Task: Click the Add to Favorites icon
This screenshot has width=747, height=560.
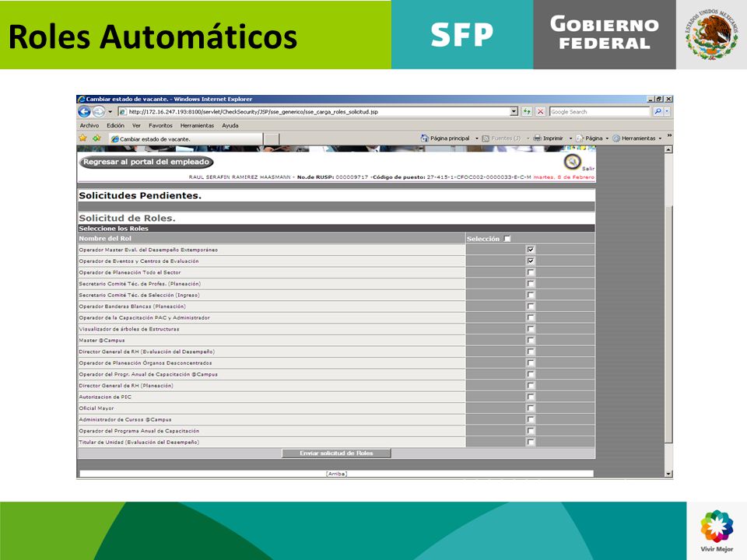Action: pyautogui.click(x=96, y=138)
